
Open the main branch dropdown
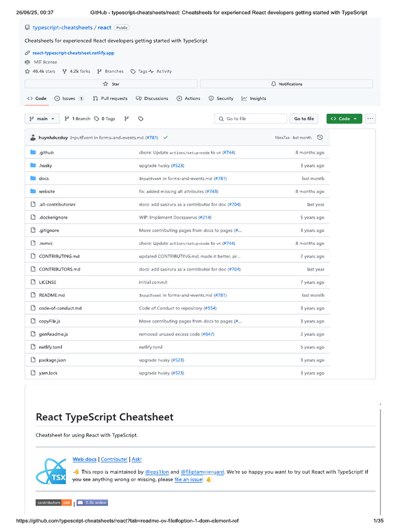click(x=42, y=119)
